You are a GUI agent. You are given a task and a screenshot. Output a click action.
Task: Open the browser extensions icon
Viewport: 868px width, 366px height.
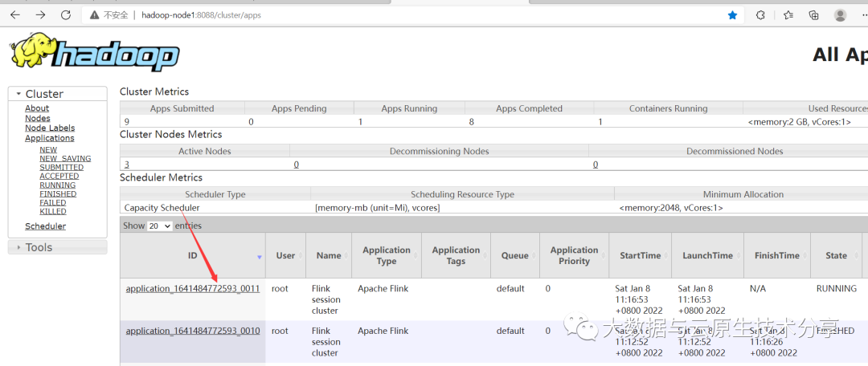tap(760, 15)
